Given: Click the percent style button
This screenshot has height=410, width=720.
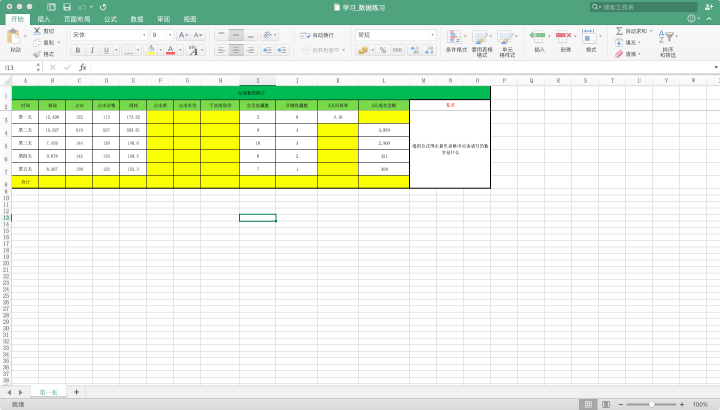Looking at the screenshot, I should [381, 49].
